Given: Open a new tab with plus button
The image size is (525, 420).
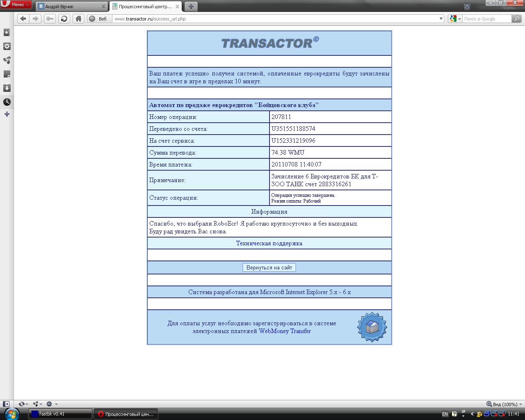Looking at the screenshot, I should click(191, 7).
